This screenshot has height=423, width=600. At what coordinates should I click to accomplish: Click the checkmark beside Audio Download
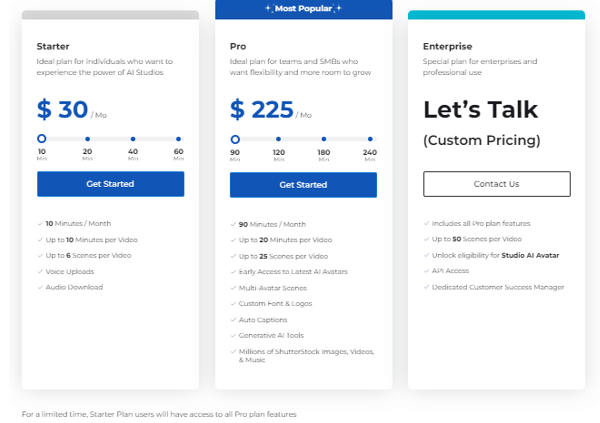pos(40,287)
